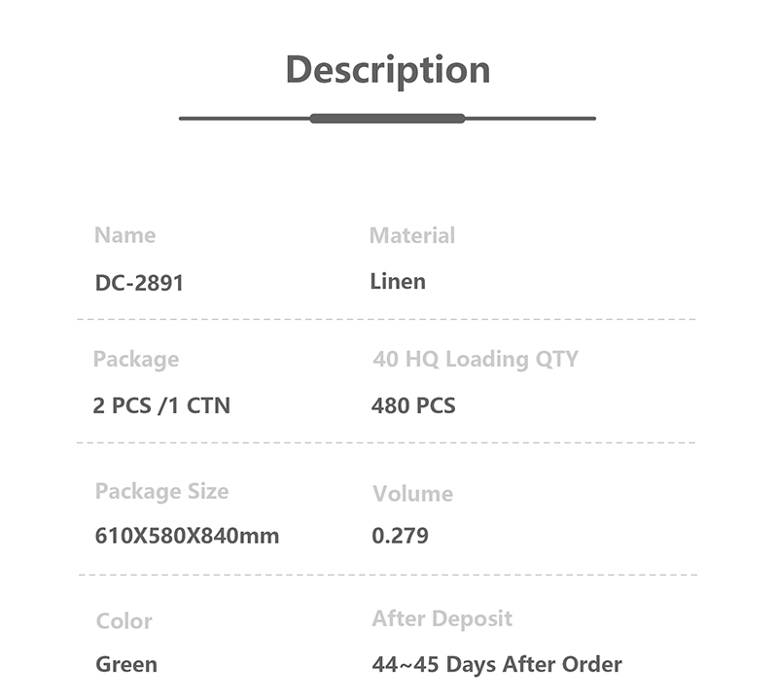Select the Name label
Screen dimensions: 778x700
click(x=125, y=235)
